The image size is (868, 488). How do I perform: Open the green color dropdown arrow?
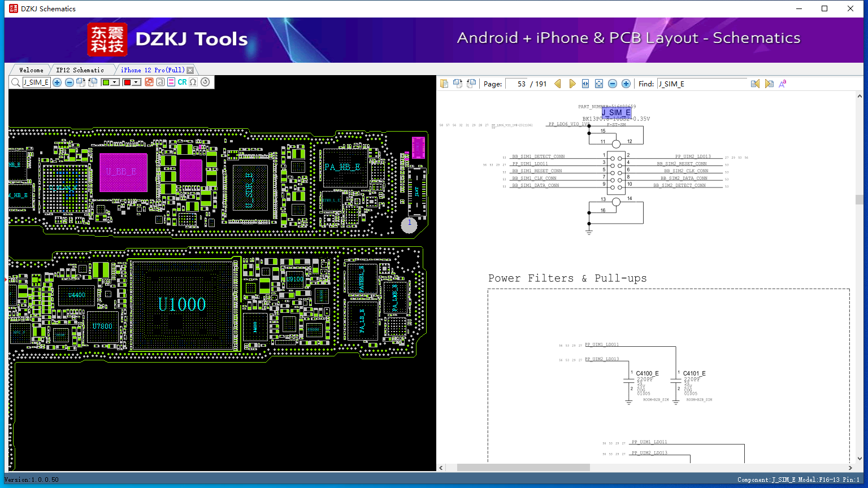pyautogui.click(x=115, y=82)
